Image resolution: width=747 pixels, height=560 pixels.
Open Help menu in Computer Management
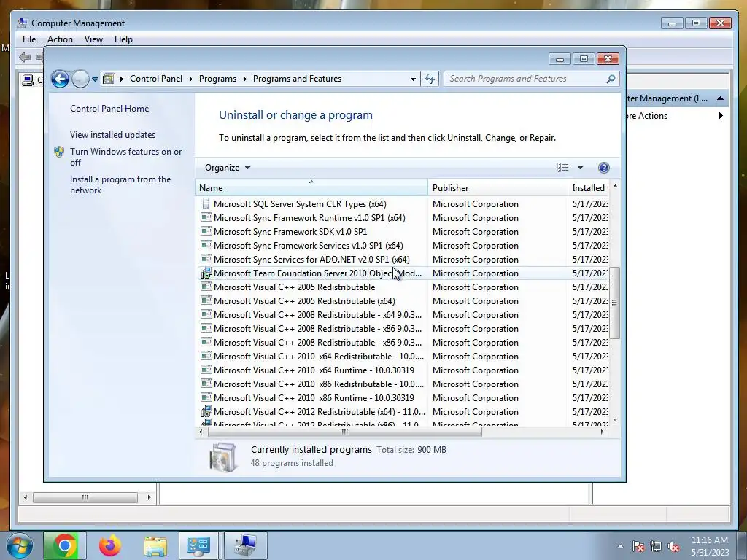click(123, 39)
